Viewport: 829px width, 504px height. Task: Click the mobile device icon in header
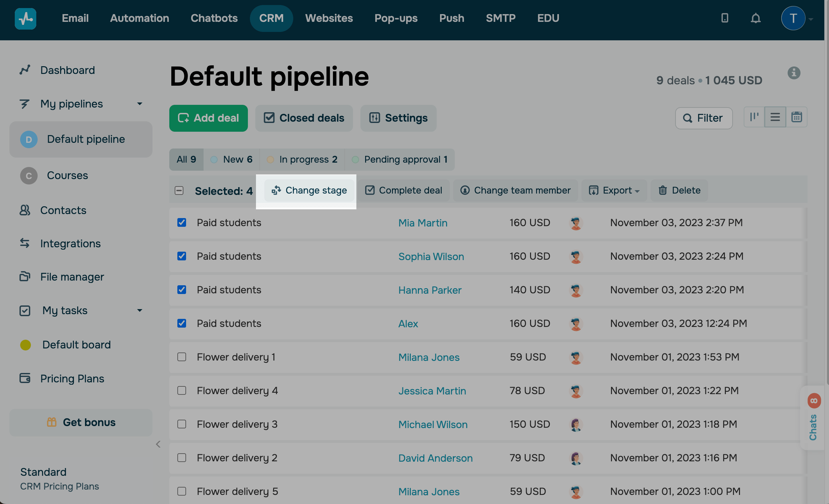pos(725,18)
